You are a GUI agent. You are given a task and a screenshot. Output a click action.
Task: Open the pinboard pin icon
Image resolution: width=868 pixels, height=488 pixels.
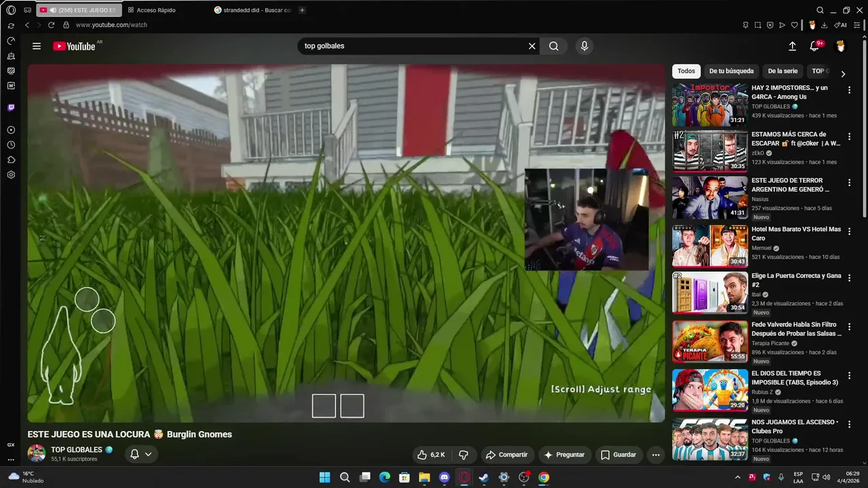coord(746,25)
